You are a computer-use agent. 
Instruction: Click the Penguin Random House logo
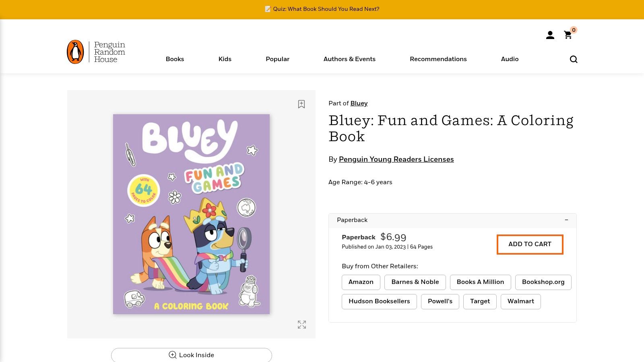click(x=96, y=52)
